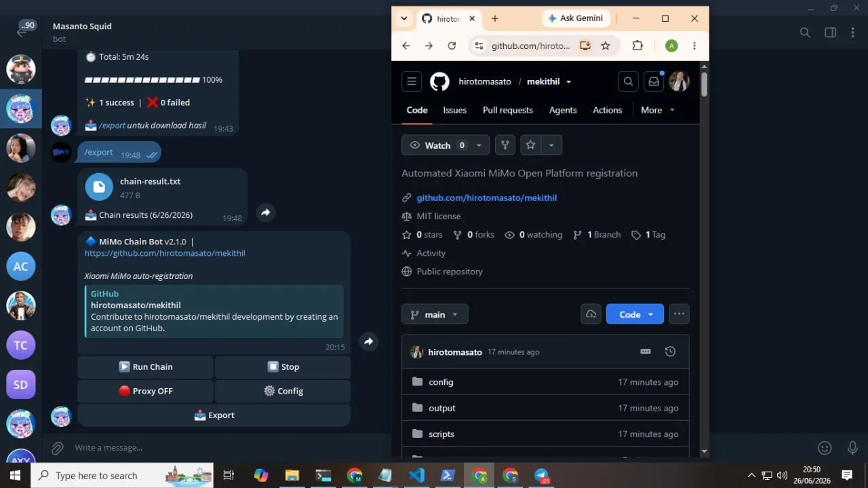Open a new Chrome tab
The height and width of the screenshot is (488, 868).
coord(495,18)
